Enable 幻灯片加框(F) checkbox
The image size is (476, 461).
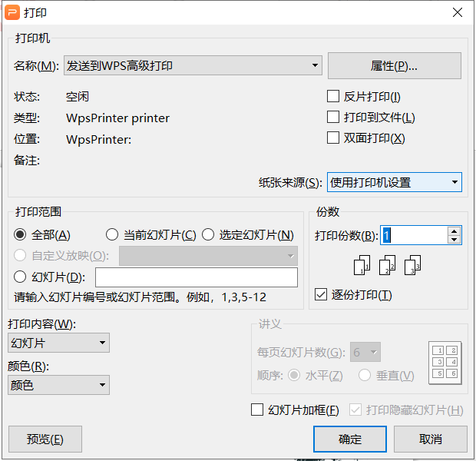tap(257, 410)
